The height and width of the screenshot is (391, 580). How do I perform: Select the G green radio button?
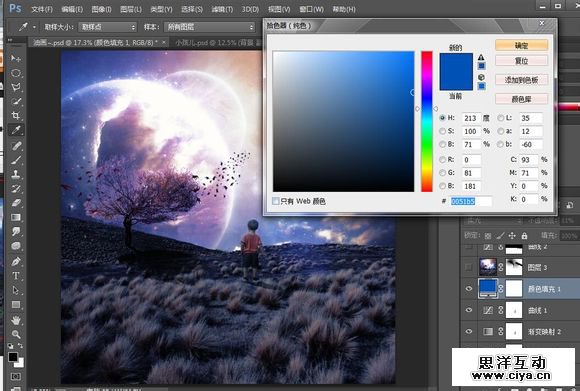[x=442, y=173]
